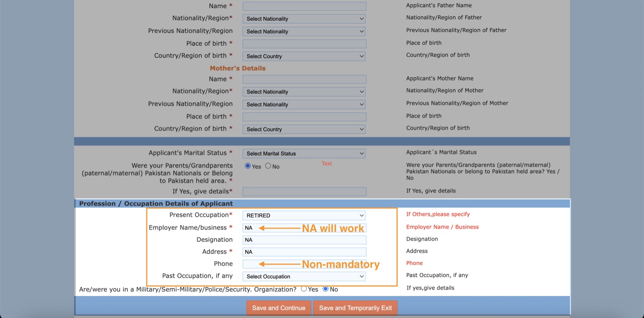644x318 pixels.
Task: Click red 'Phone' help text
Action: coord(414,263)
